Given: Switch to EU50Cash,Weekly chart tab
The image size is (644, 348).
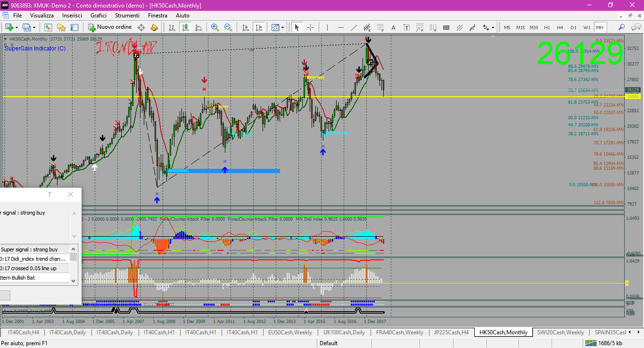Looking at the screenshot, I should pos(290,332).
